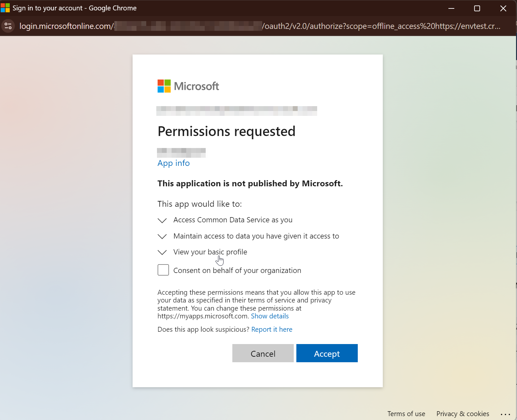Expand View your basic profile permission
Viewport: 517px width, 420px height.
tap(162, 252)
